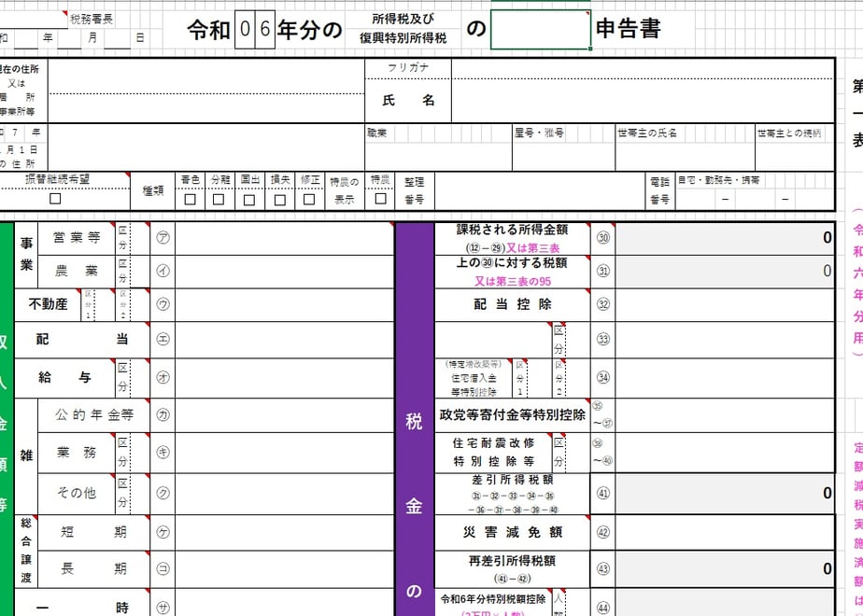The height and width of the screenshot is (616, 863).
Task: Click the 一時 ㋚ amount cell
Action: pos(284,603)
